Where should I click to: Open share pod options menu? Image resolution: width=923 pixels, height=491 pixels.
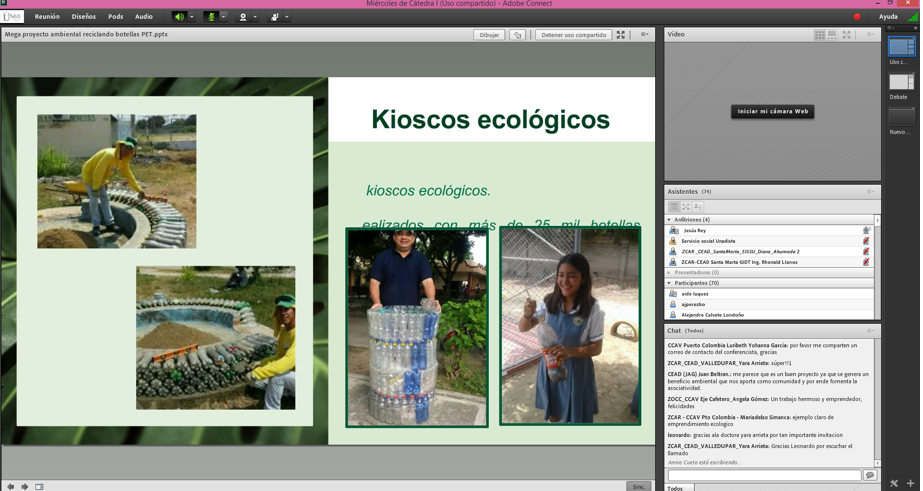(x=645, y=35)
